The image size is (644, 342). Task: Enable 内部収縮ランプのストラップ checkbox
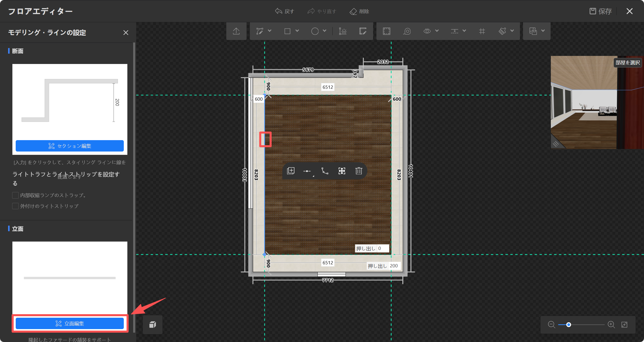15,195
